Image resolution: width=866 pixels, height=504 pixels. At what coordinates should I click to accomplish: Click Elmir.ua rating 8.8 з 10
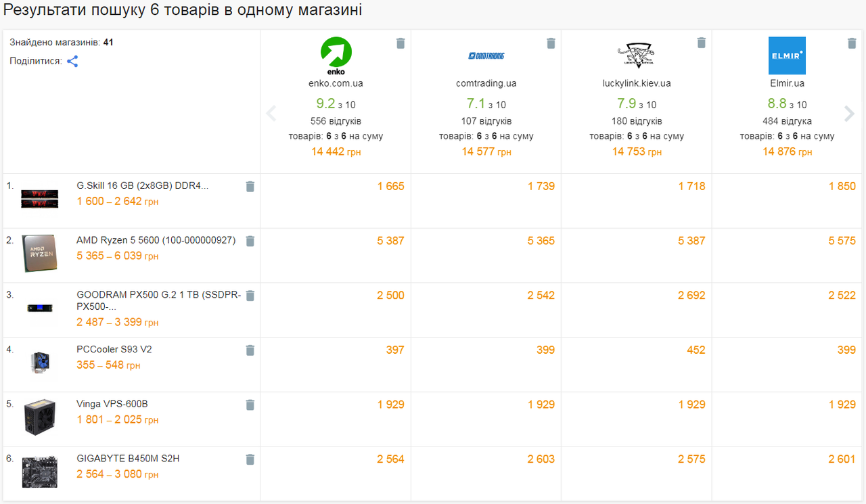tap(787, 104)
